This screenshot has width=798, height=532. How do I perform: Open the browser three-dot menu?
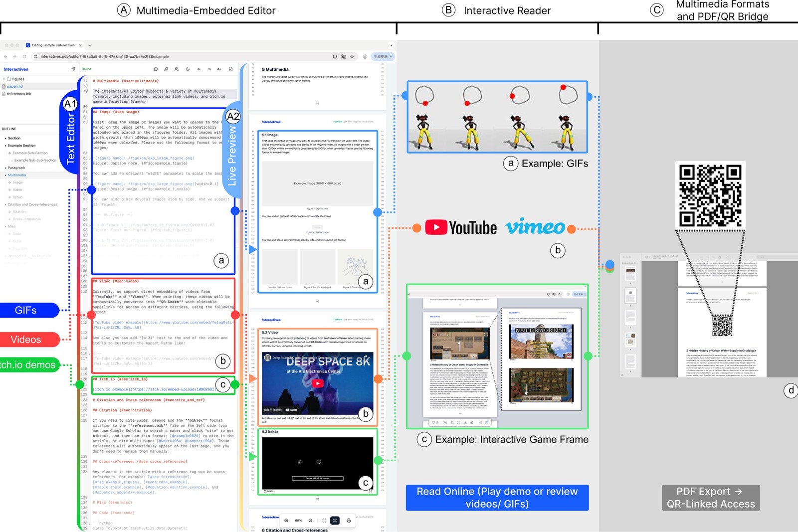click(392, 56)
